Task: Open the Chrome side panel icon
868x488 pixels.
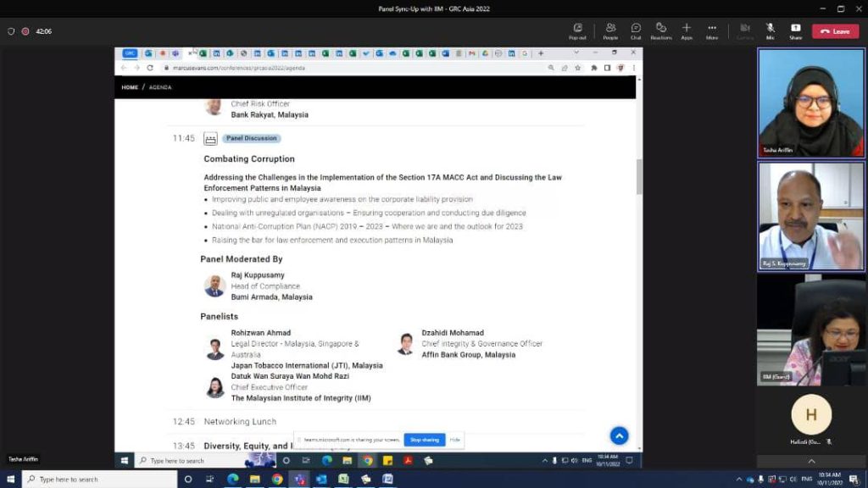Action: point(607,68)
